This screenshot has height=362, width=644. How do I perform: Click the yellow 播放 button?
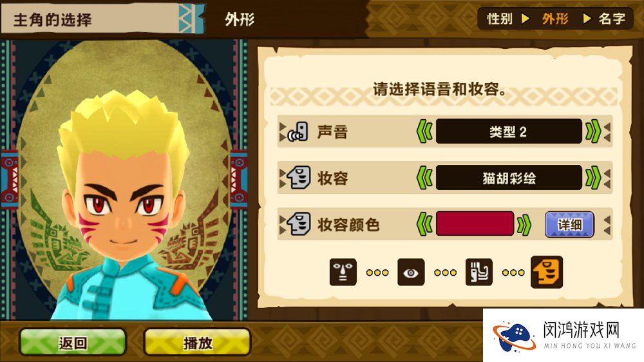pyautogui.click(x=197, y=342)
